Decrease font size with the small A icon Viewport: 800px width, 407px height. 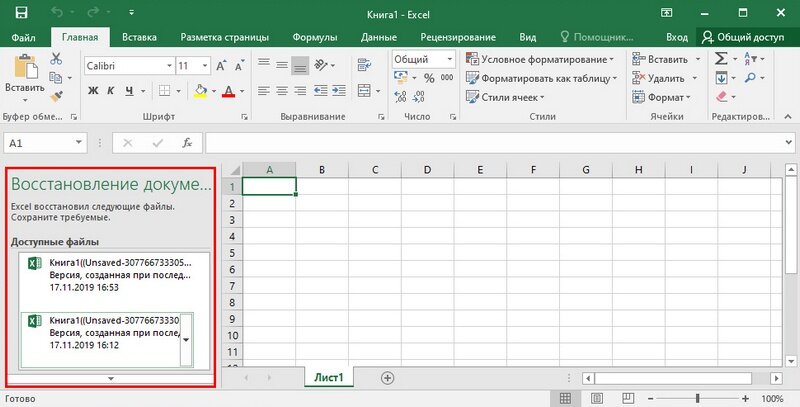239,66
